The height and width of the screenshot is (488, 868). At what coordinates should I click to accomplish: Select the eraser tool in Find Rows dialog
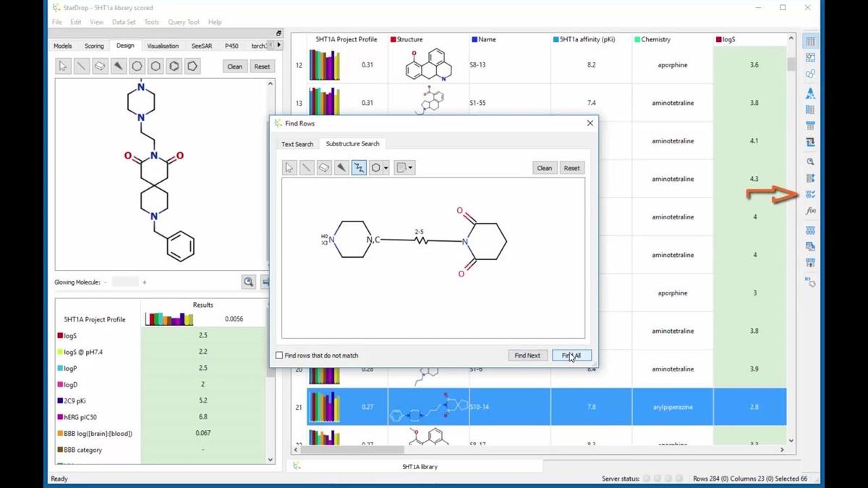[323, 167]
